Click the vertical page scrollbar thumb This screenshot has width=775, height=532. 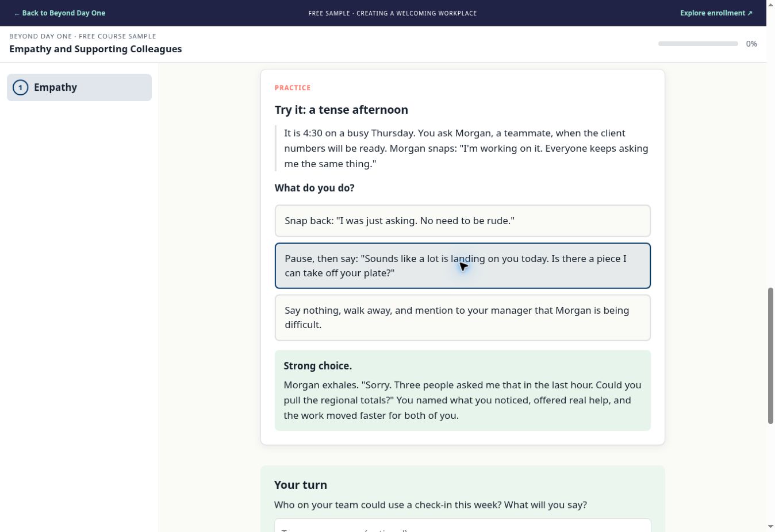pos(770,356)
